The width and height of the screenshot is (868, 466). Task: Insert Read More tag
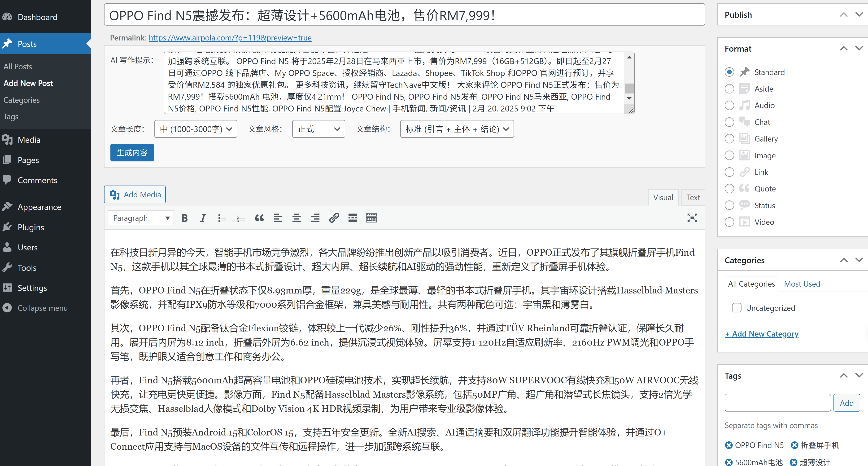point(353,218)
